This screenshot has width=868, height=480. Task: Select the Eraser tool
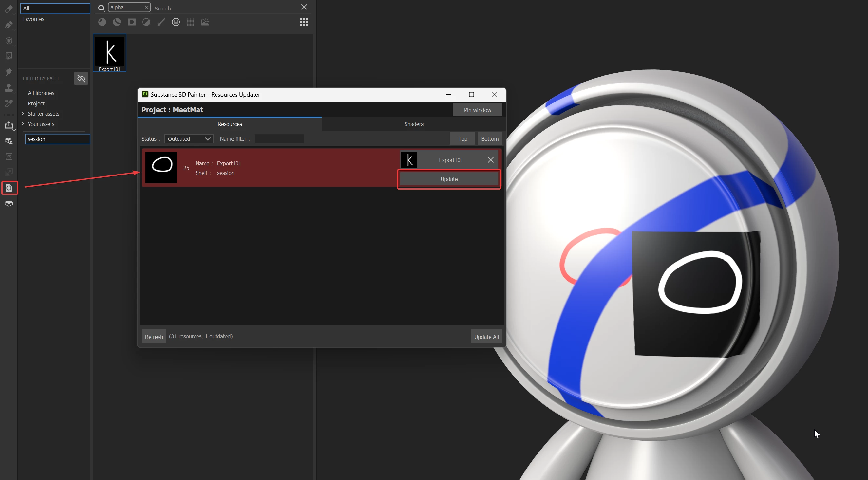click(x=9, y=9)
